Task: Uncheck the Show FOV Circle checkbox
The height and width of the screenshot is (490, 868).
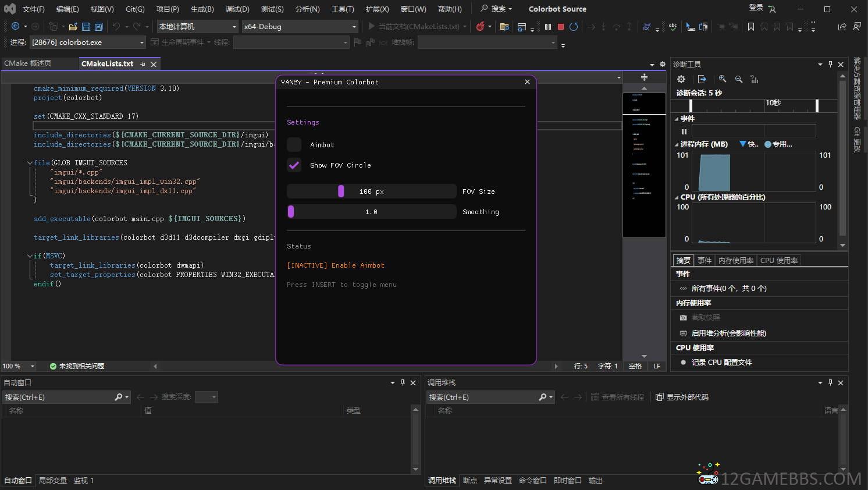Action: [294, 165]
